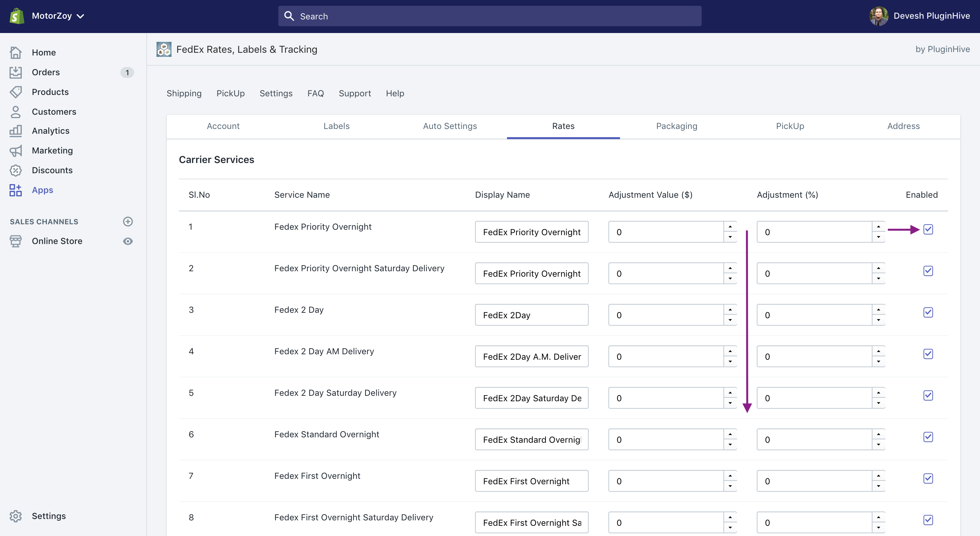
Task: Open the Shipping top menu
Action: coord(184,94)
